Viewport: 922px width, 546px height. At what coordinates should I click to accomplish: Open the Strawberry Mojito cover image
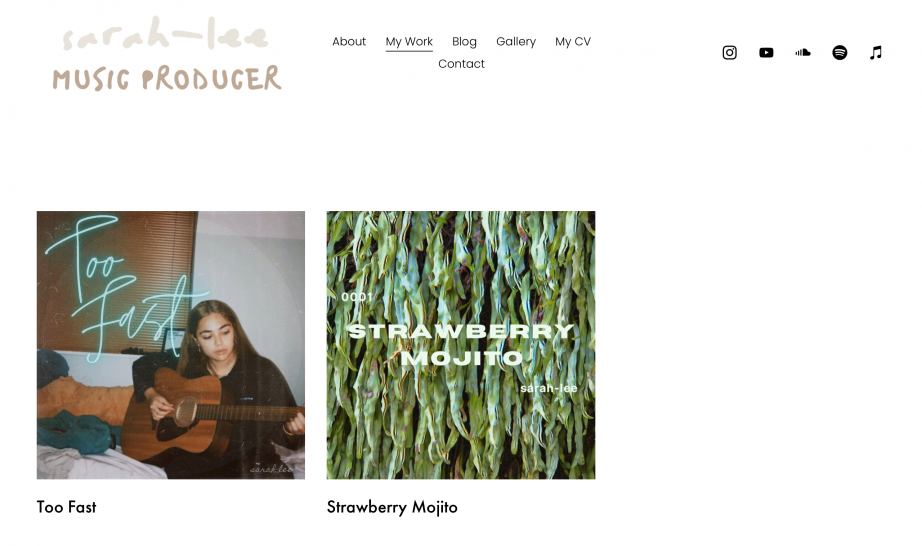460,345
